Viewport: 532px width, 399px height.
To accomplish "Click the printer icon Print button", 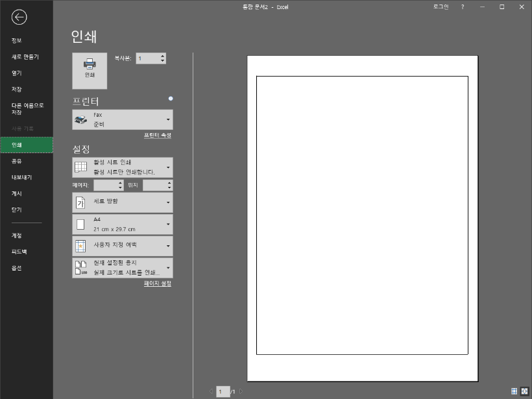I will click(x=90, y=71).
